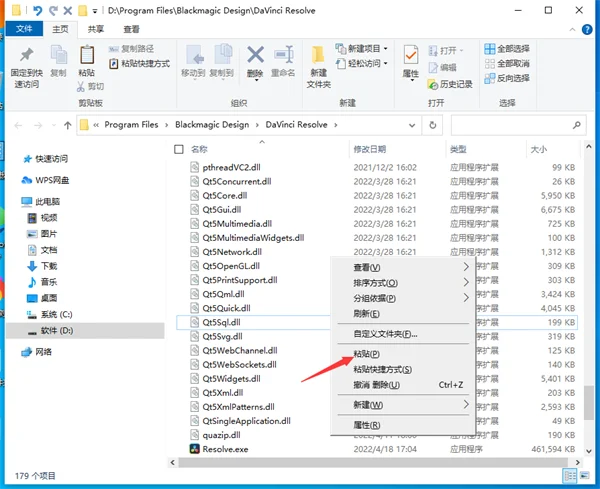
Task: Choose Undo Delete in the context menu
Action: pyautogui.click(x=404, y=385)
